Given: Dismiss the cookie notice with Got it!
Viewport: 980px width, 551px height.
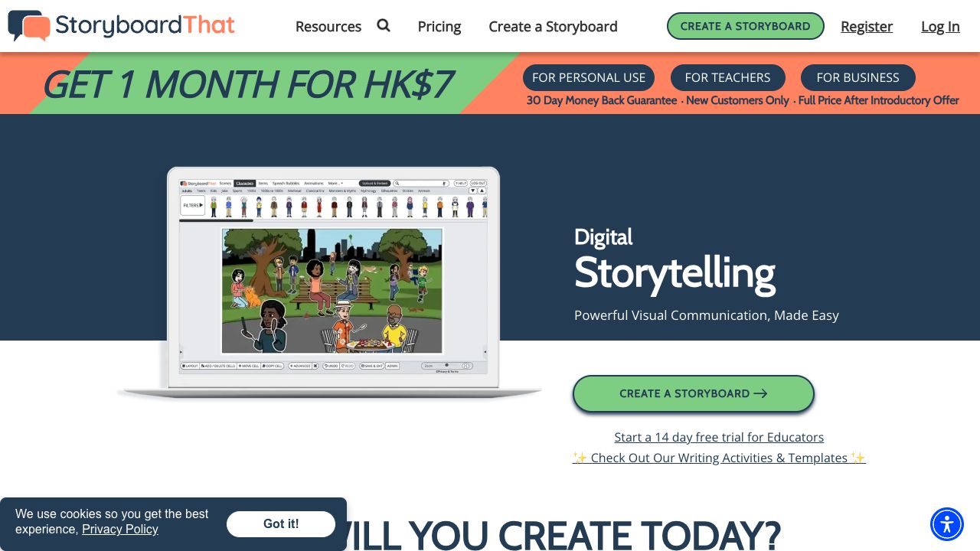Looking at the screenshot, I should [x=281, y=524].
